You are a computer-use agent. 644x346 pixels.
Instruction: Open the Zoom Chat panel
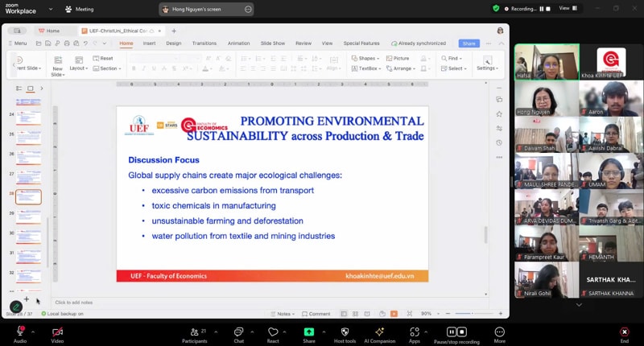pos(238,332)
